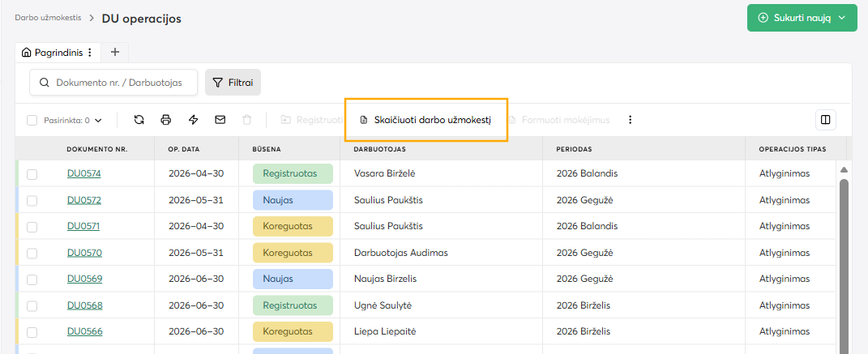Click Registruotas status badge in DU0574 row
Image resolution: width=868 pixels, height=354 pixels.
click(293, 173)
